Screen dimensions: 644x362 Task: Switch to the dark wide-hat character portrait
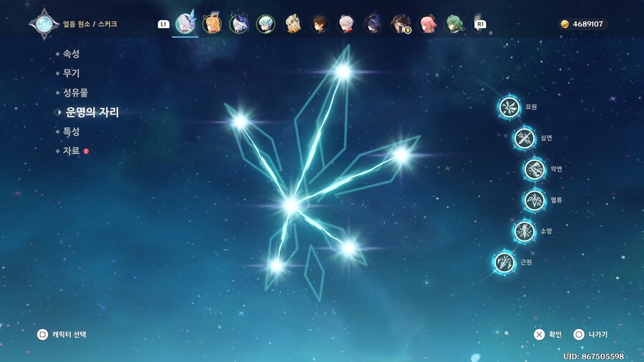(374, 24)
